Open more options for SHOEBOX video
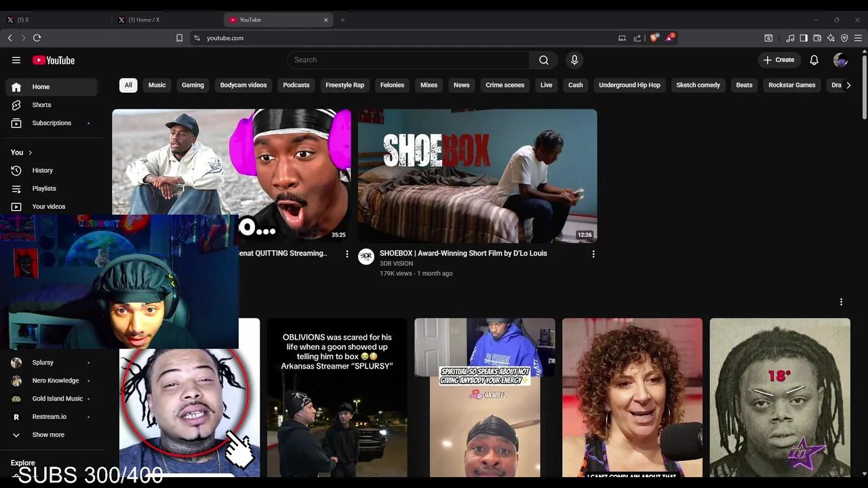This screenshot has width=868, height=488. point(593,254)
